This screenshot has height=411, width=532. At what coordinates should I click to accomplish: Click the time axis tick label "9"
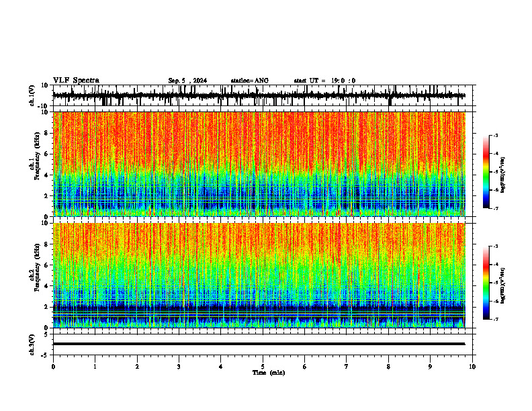(x=430, y=367)
